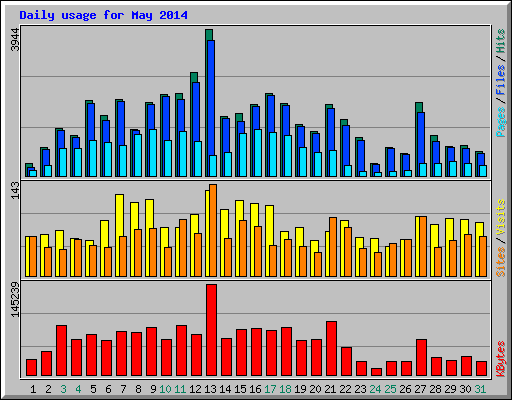Click the orange sites bar for day 13
512x400 pixels.
[213, 230]
